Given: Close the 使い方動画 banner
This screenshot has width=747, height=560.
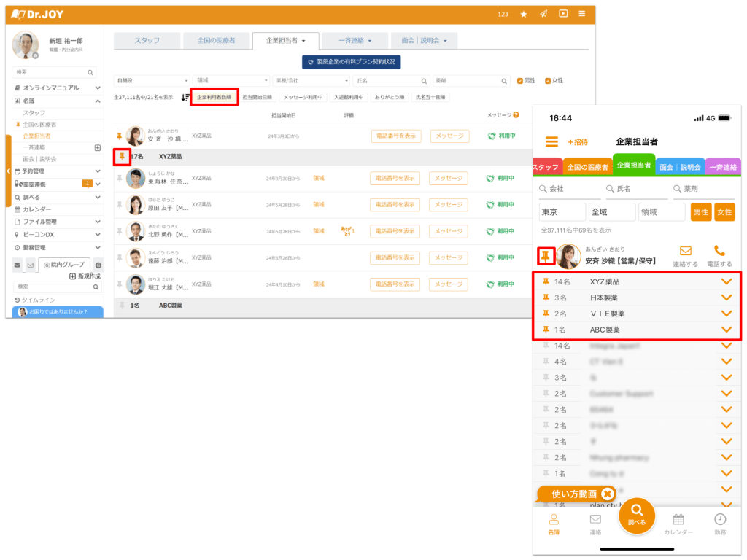Looking at the screenshot, I should tap(607, 494).
